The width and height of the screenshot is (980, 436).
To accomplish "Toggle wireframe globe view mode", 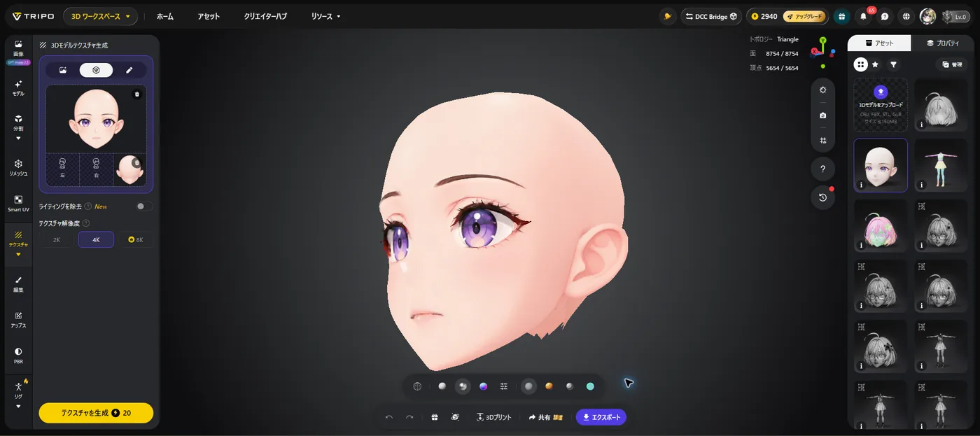I will (417, 386).
